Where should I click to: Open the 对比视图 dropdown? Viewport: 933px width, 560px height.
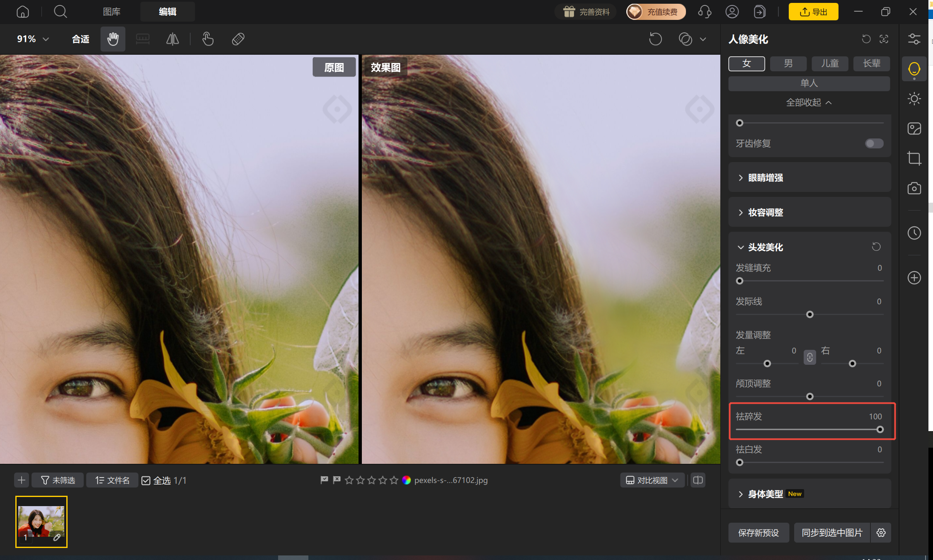pyautogui.click(x=652, y=480)
